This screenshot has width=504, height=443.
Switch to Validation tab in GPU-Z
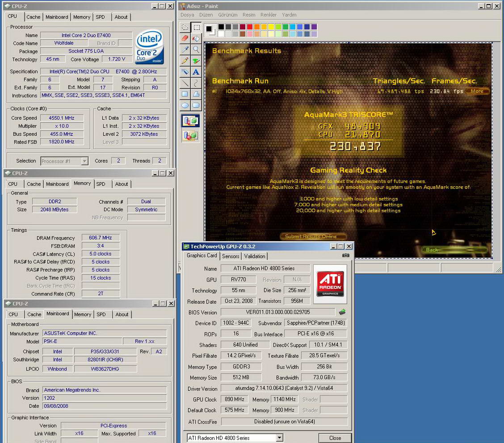click(255, 256)
